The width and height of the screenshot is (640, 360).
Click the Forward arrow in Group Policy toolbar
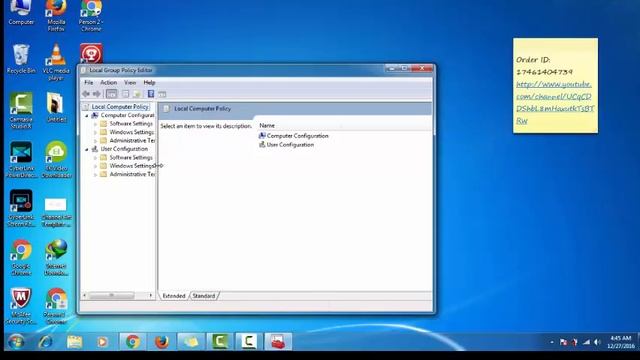point(97,94)
